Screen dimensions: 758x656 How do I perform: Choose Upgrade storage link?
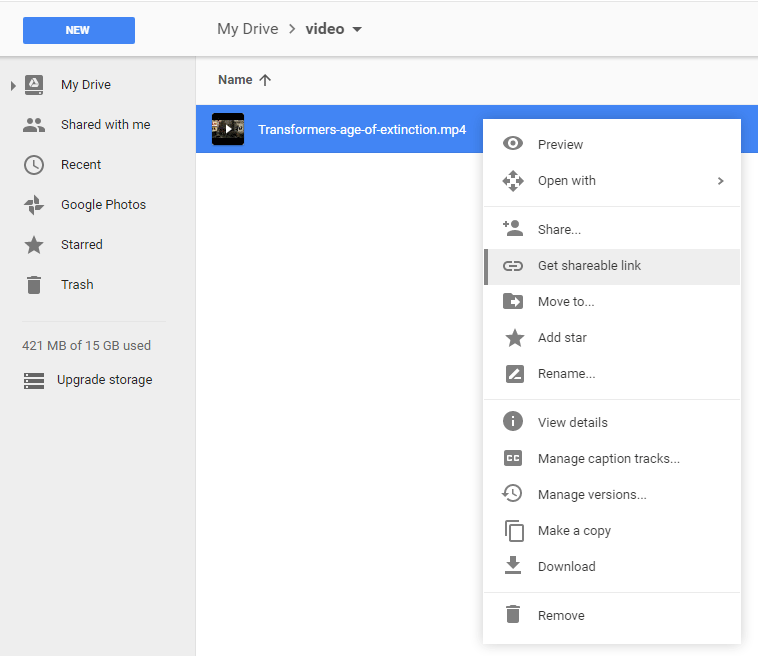coord(104,380)
